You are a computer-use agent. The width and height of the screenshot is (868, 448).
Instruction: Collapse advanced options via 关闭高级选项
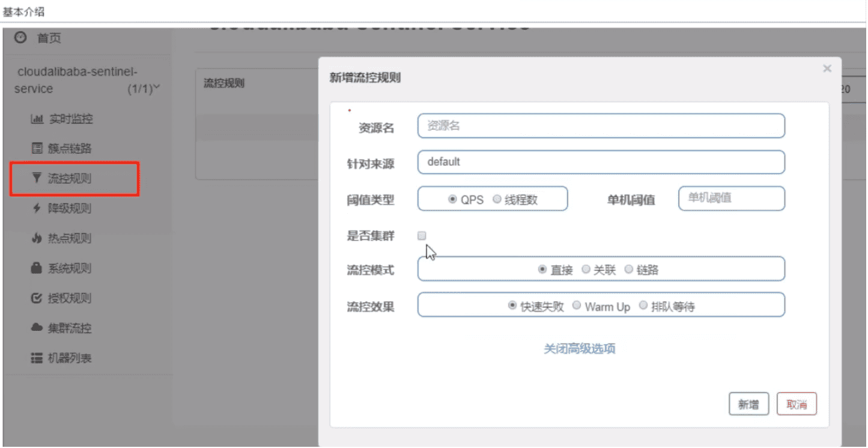click(579, 349)
